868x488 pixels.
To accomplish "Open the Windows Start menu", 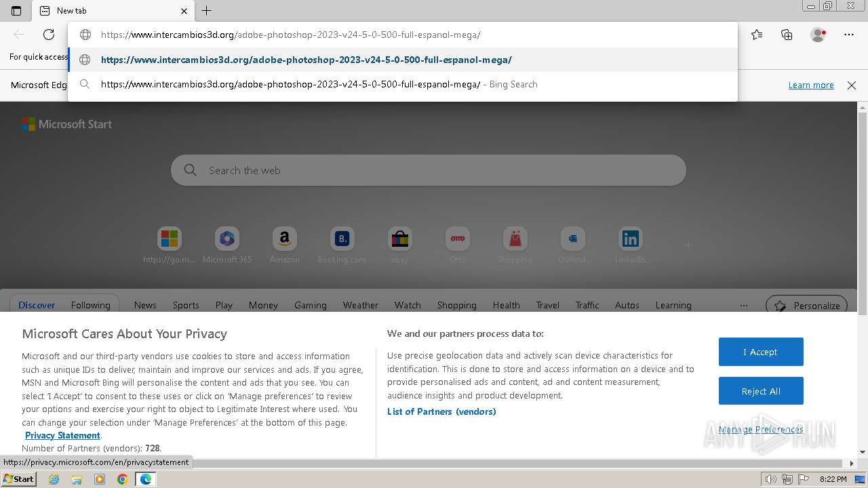I will pyautogui.click(x=18, y=479).
